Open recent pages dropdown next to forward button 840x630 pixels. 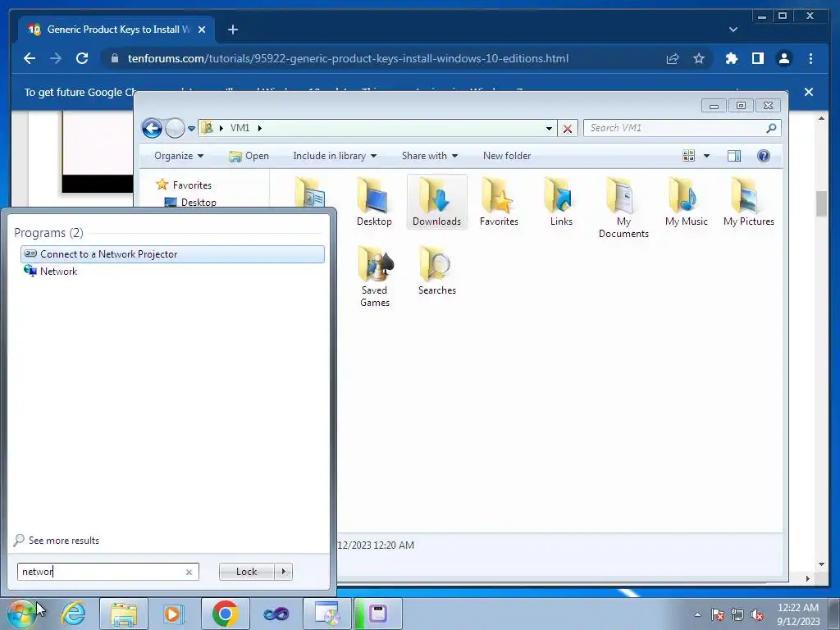pyautogui.click(x=191, y=129)
